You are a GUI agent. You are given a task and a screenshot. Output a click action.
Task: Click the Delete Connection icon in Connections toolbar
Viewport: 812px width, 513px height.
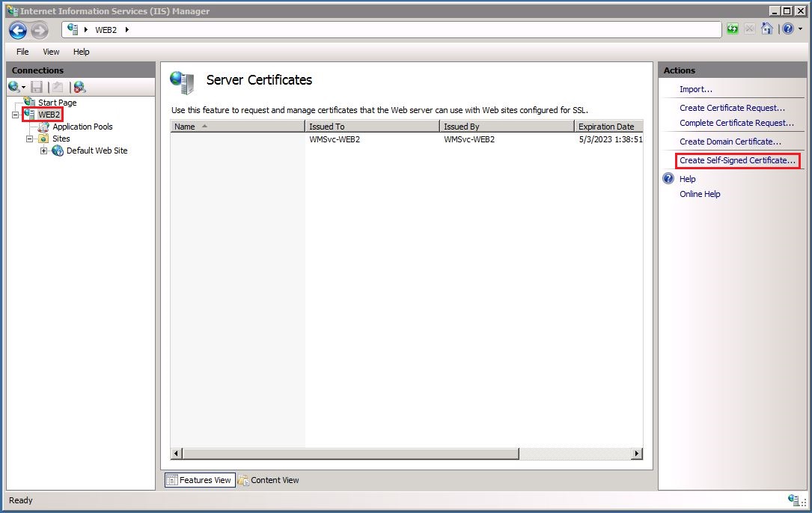(x=79, y=87)
